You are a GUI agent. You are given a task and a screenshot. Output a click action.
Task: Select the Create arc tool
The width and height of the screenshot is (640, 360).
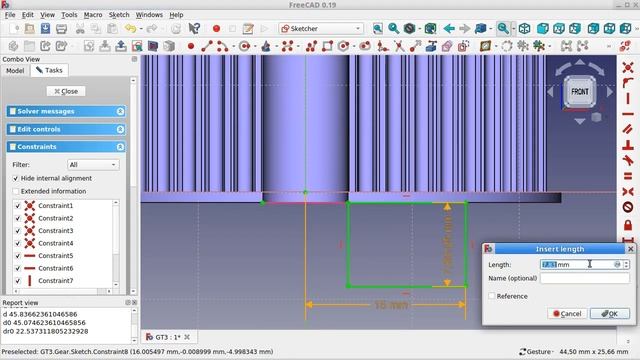222,46
